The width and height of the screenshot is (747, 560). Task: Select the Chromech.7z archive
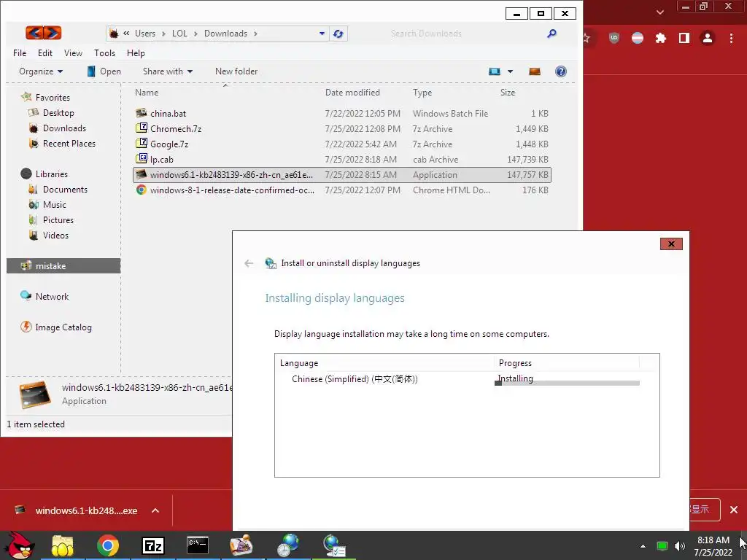click(342, 128)
